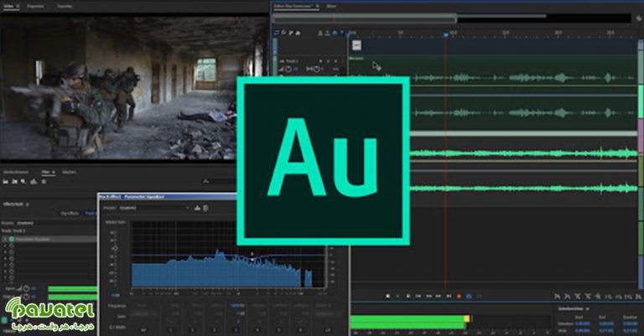Click the Master Gain slider handle in EQ
This screenshot has height=336, width=644.
pyautogui.click(x=116, y=248)
